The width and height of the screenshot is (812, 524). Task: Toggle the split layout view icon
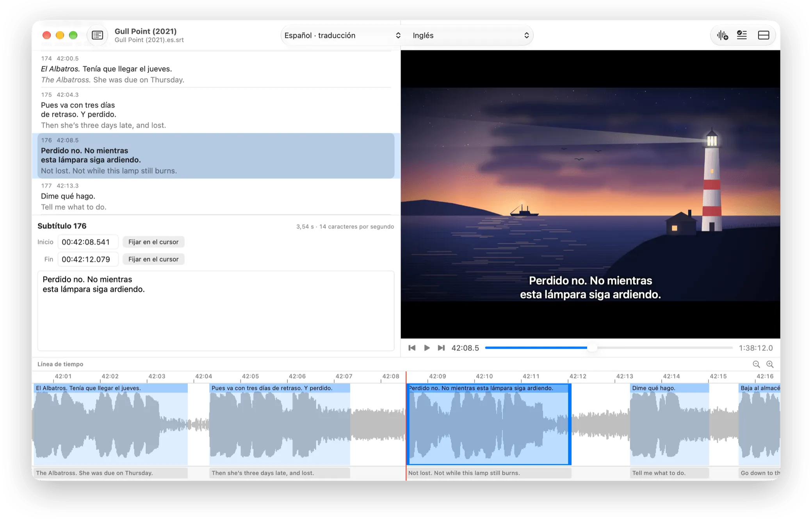click(x=763, y=36)
